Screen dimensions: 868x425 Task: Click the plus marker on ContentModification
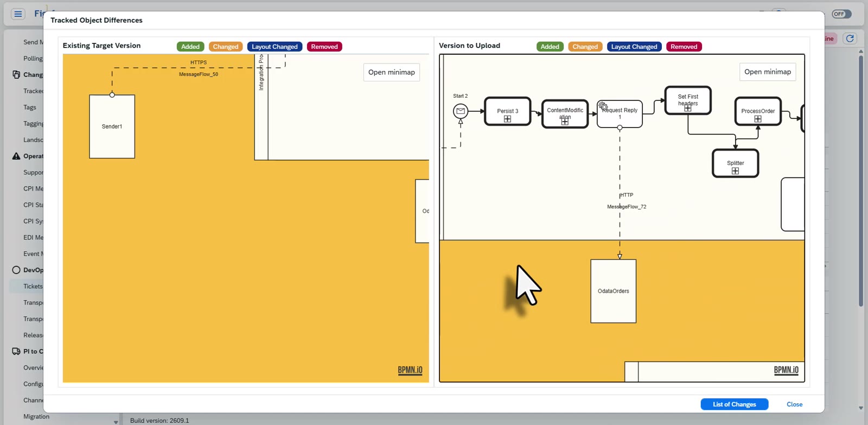(x=565, y=122)
